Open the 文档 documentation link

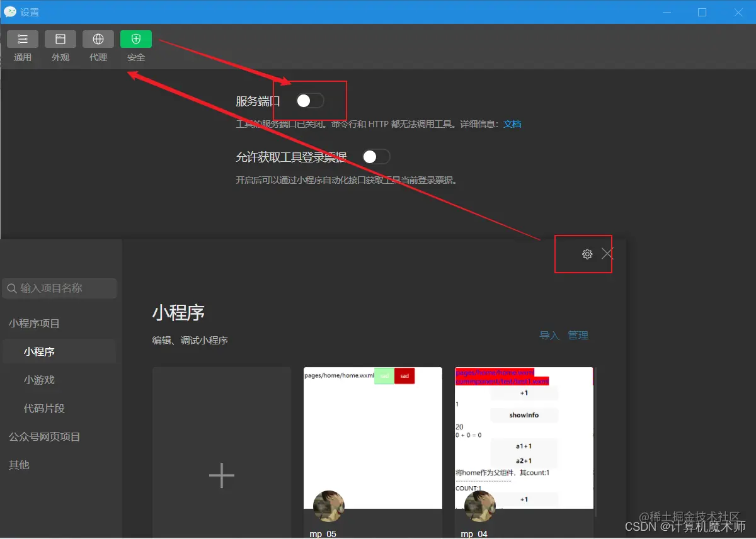(512, 124)
